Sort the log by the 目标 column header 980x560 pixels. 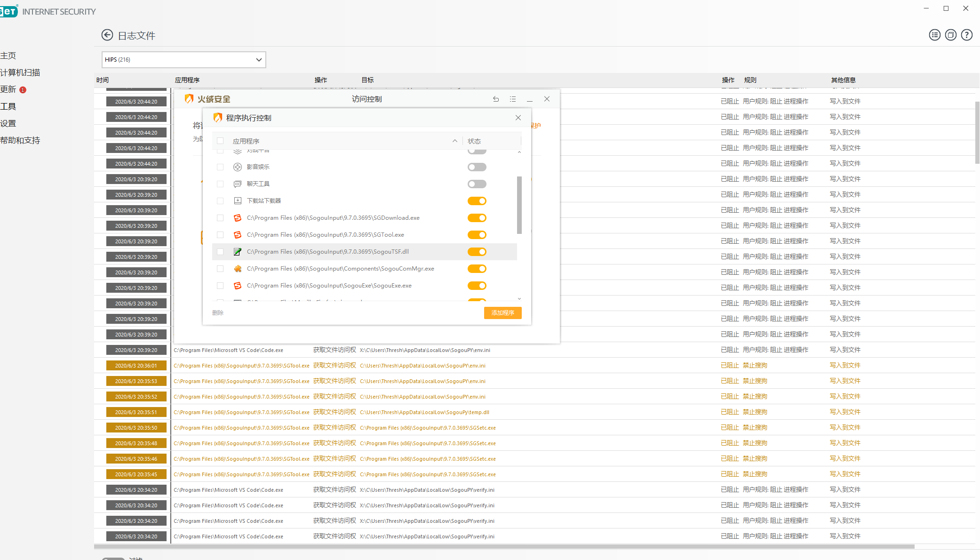tap(367, 80)
